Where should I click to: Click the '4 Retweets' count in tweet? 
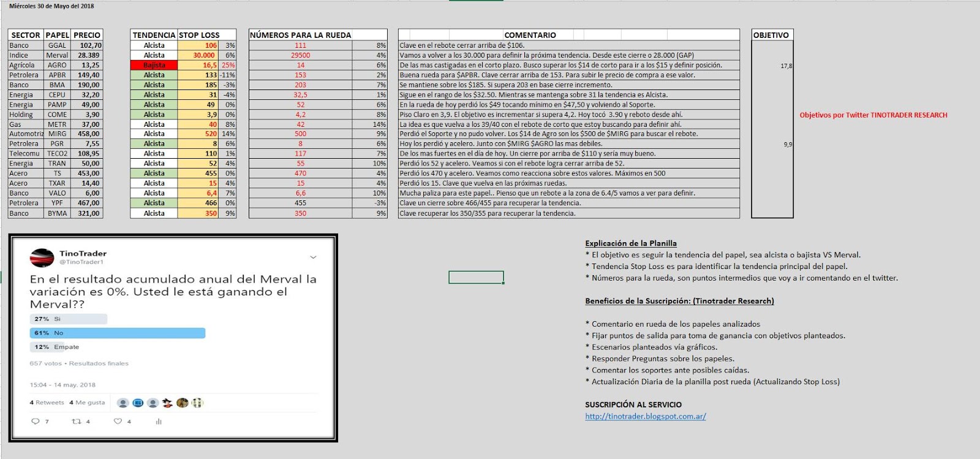point(47,403)
